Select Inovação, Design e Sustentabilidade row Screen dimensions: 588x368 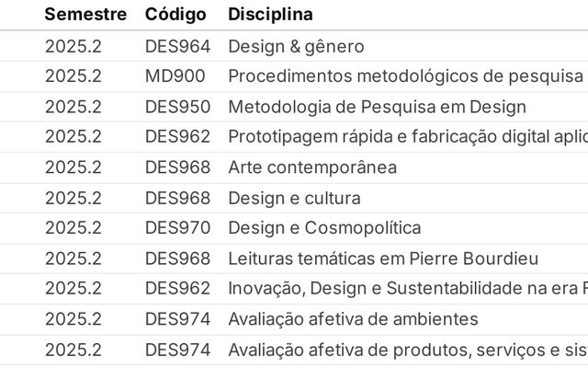[294, 289]
